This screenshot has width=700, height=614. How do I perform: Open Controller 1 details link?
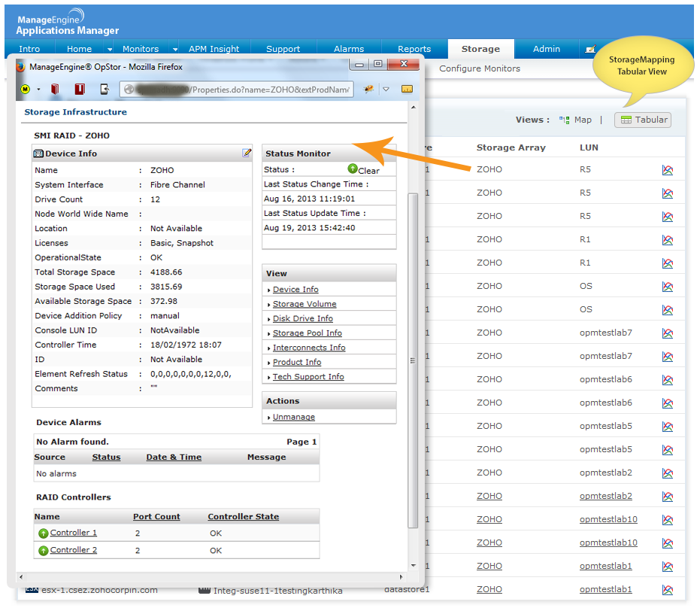[x=73, y=533]
